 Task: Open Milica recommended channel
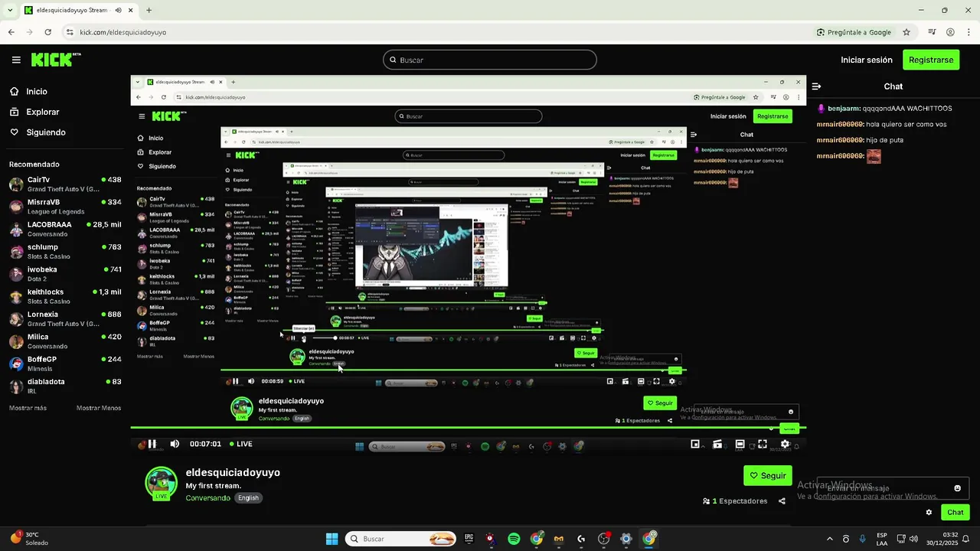point(65,341)
